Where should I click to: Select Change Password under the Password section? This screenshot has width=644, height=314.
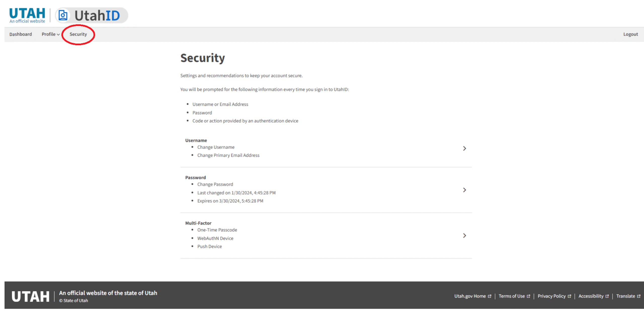pos(215,184)
